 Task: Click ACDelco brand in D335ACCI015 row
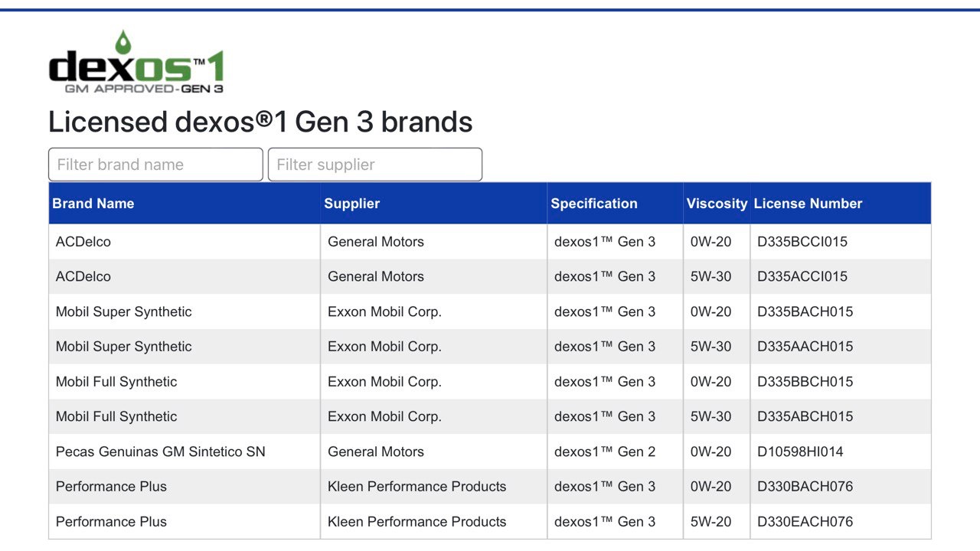tap(83, 277)
